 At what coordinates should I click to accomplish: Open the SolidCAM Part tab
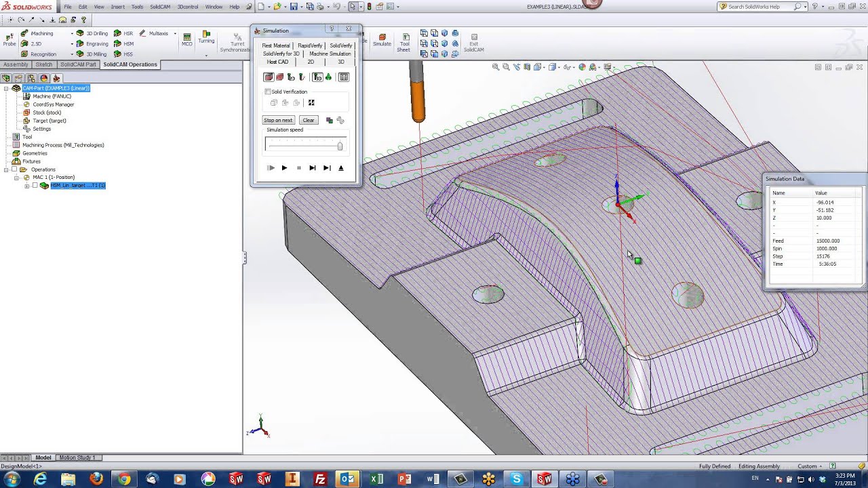coord(78,64)
